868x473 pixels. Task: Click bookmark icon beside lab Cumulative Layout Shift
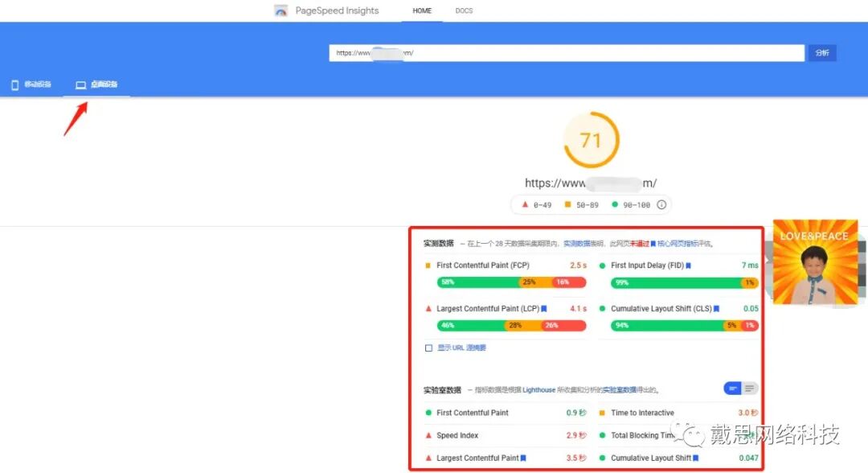tap(696, 458)
